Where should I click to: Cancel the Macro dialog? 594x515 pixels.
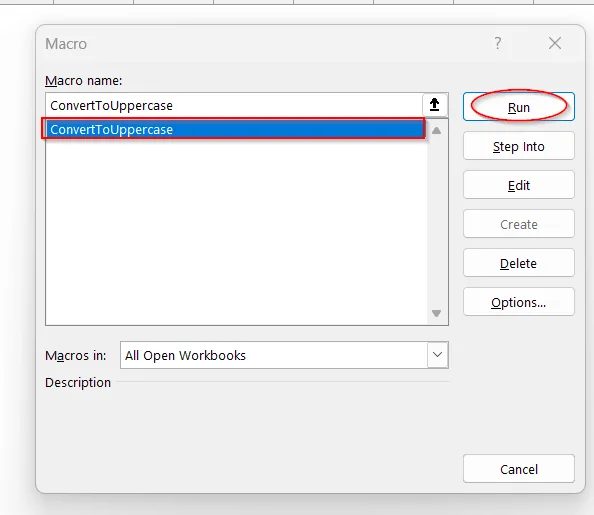tap(519, 469)
